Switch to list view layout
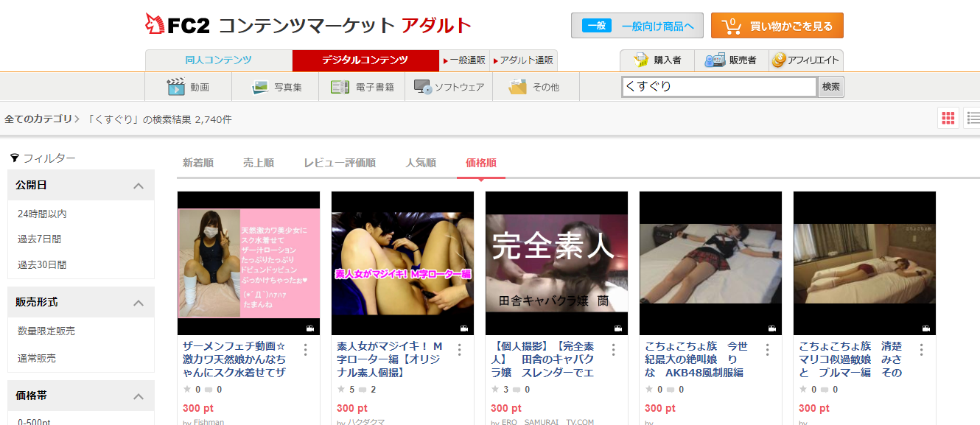Image resolution: width=980 pixels, height=425 pixels. (x=971, y=117)
